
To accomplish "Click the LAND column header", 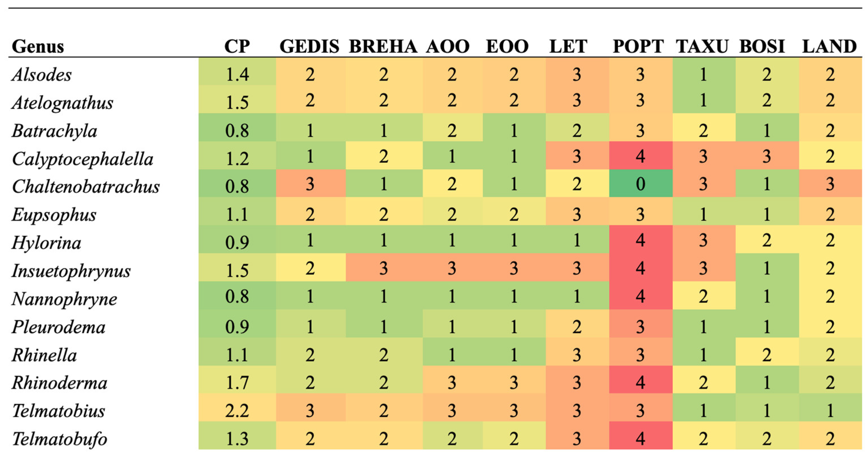I will click(829, 46).
